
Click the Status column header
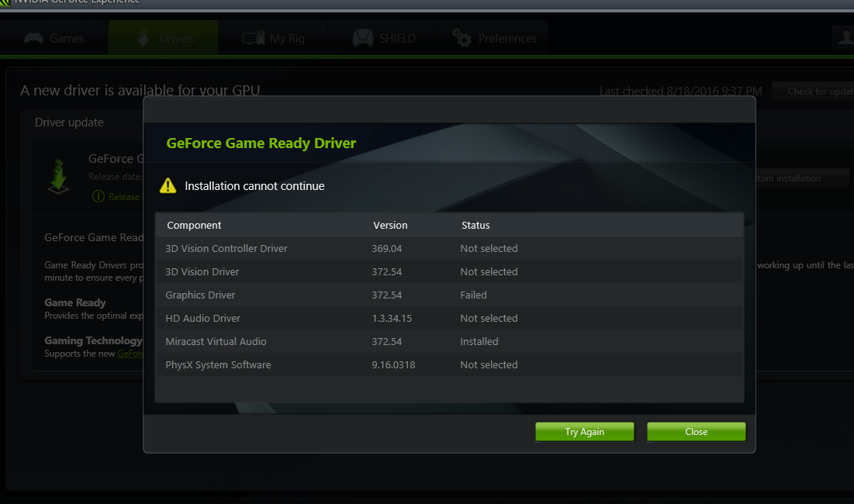pyautogui.click(x=475, y=226)
